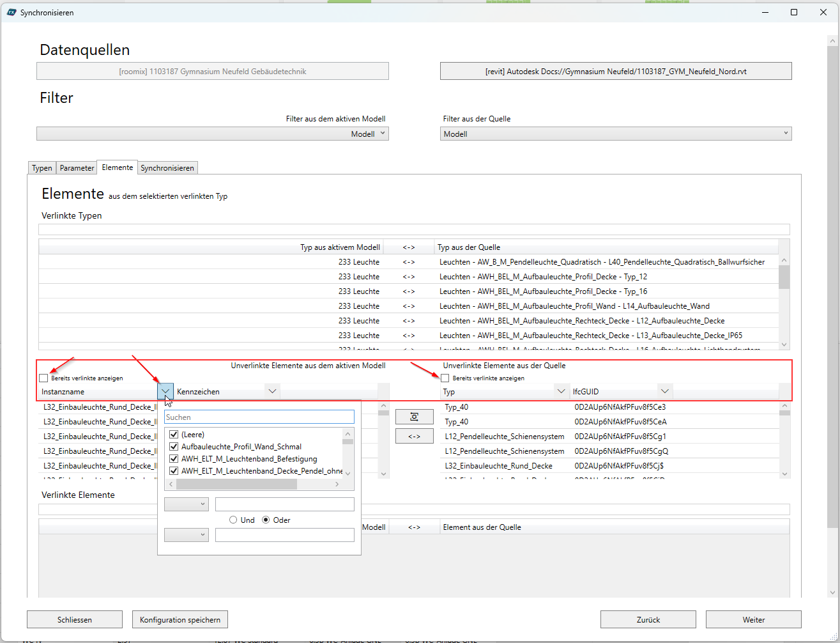Open the Instanzname column filter arrow
Image resolution: width=840 pixels, height=643 pixels.
pyautogui.click(x=165, y=391)
